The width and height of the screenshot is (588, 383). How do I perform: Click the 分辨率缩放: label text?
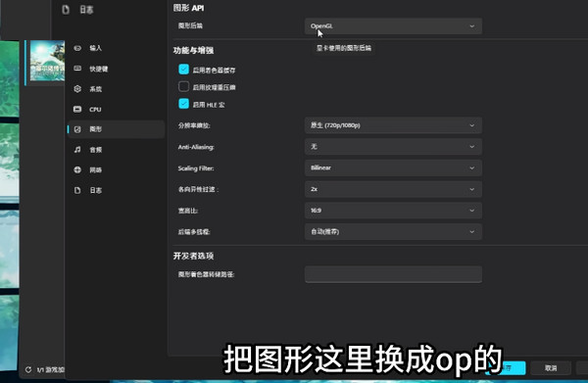[194, 125]
